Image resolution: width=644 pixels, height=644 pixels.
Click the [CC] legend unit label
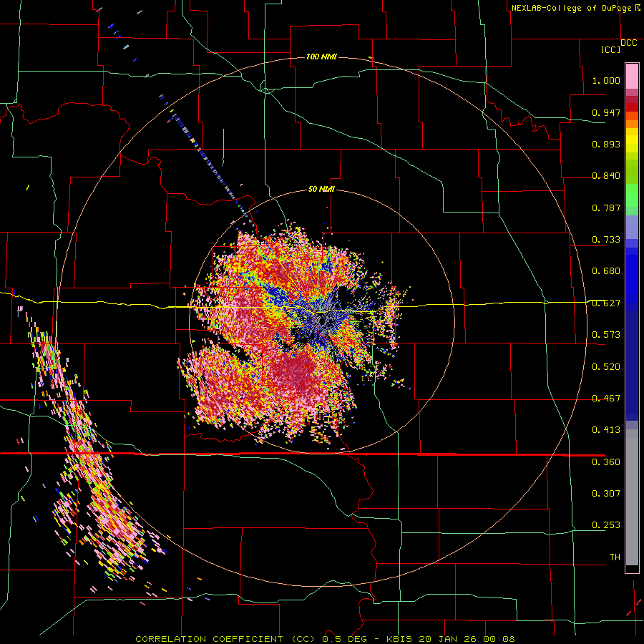[610, 49]
